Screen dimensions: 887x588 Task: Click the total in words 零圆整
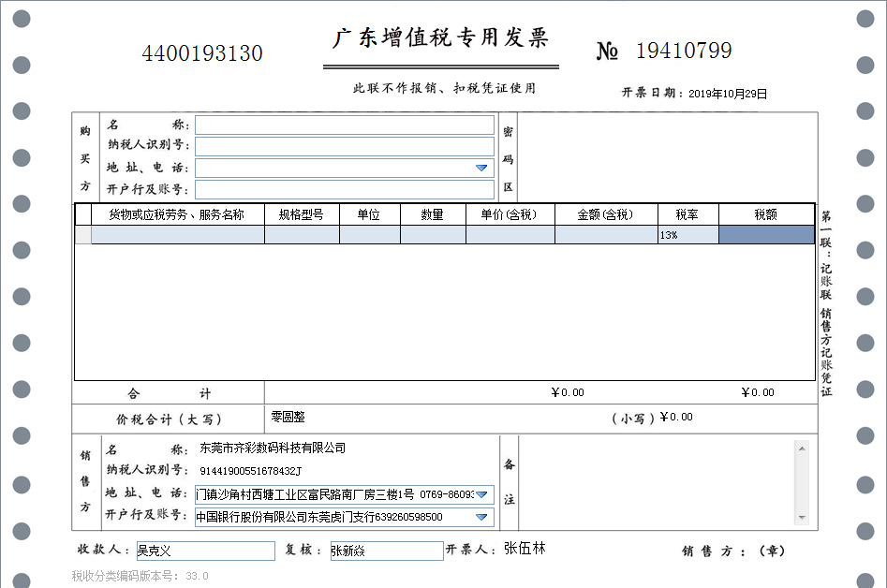288,418
